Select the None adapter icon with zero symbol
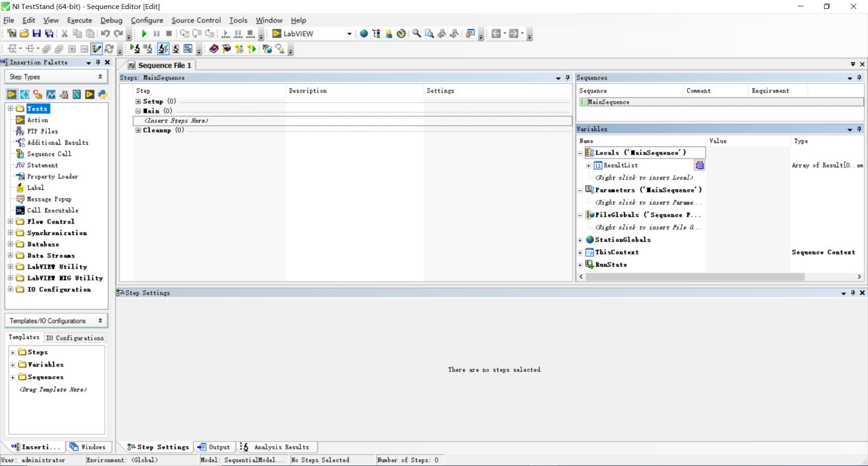The height and width of the screenshot is (466, 868). (x=77, y=95)
